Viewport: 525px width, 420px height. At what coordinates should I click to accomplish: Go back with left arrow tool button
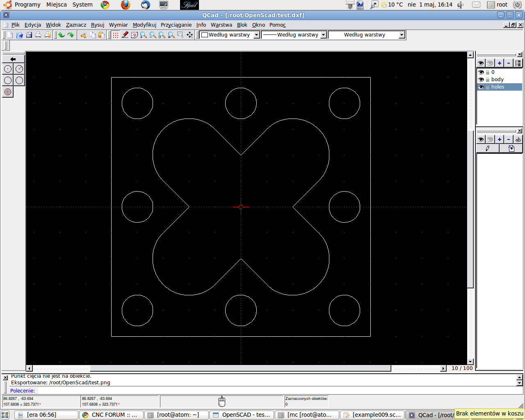tap(14, 59)
